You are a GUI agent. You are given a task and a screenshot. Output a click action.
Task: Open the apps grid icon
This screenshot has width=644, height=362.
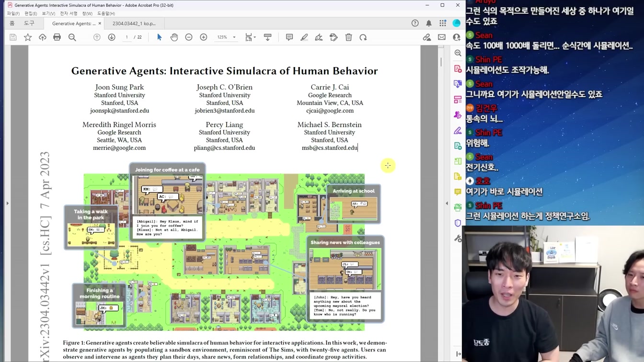click(443, 23)
